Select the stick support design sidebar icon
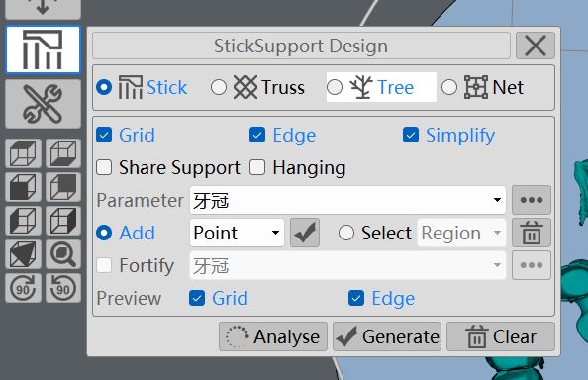 43,49
